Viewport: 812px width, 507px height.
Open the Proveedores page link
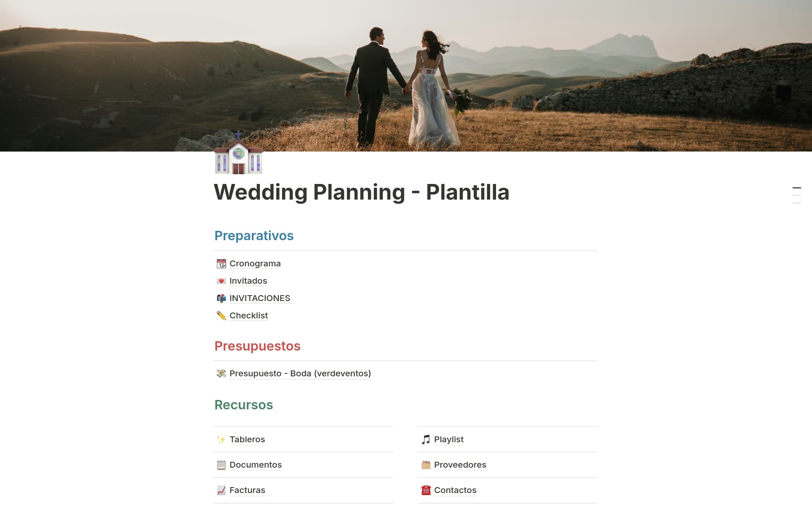click(x=460, y=465)
